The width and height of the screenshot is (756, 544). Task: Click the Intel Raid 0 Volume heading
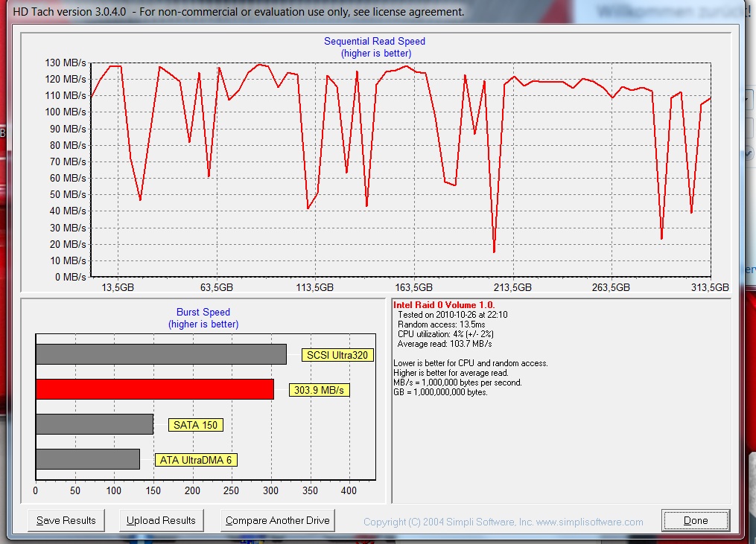(444, 305)
